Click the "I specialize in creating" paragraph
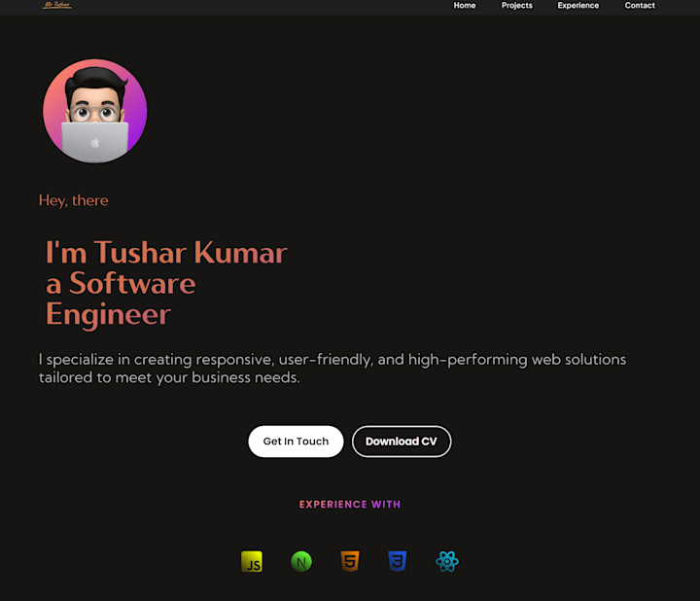 click(332, 369)
